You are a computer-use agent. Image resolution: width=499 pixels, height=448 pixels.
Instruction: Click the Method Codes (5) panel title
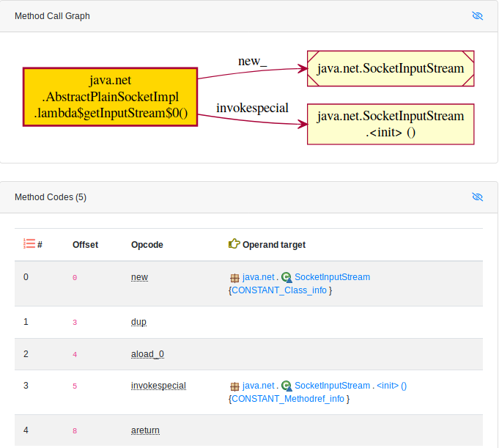pos(51,197)
